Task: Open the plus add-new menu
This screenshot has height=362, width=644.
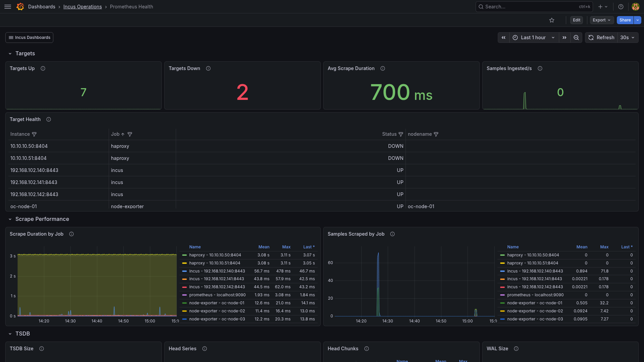Action: (603, 7)
